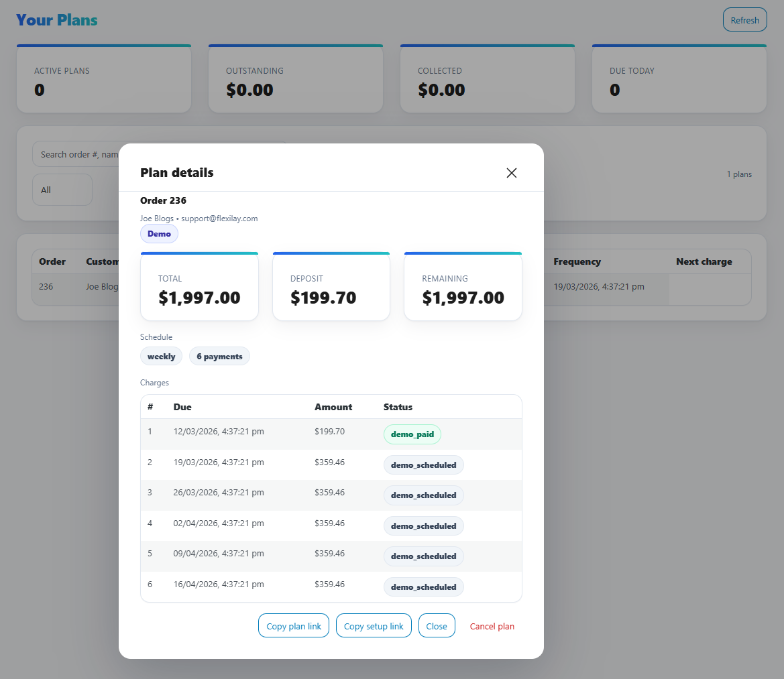Select the demo_scheduled status for charge 3
The image size is (784, 679).
pos(423,495)
